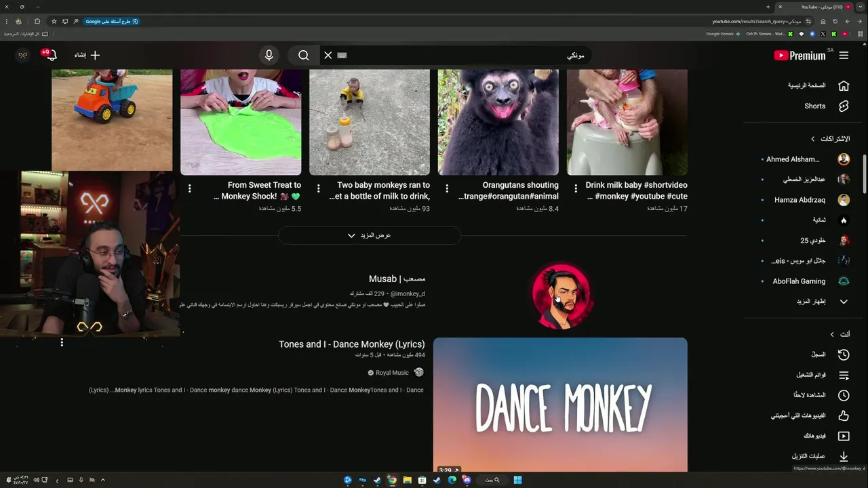Image resolution: width=868 pixels, height=488 pixels.
Task: Open the Windows Start button
Action: coord(517,480)
